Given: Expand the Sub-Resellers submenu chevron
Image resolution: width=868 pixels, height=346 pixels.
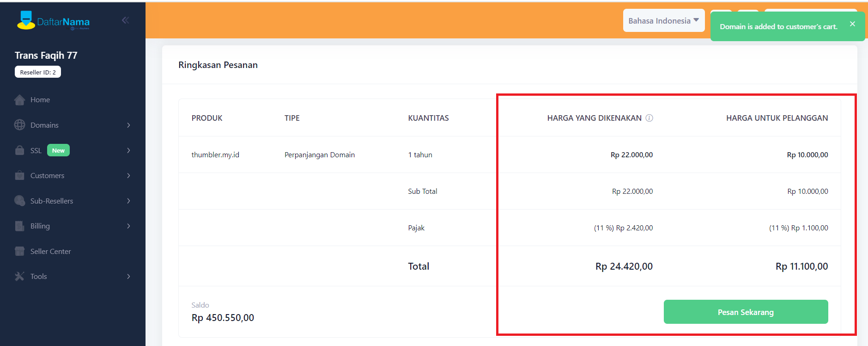Looking at the screenshot, I should (128, 201).
